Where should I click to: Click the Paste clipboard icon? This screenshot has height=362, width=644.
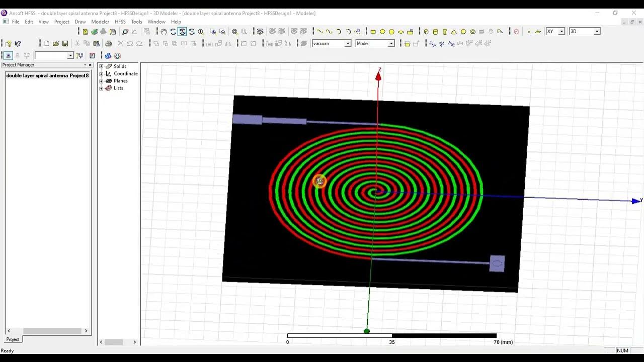(96, 44)
